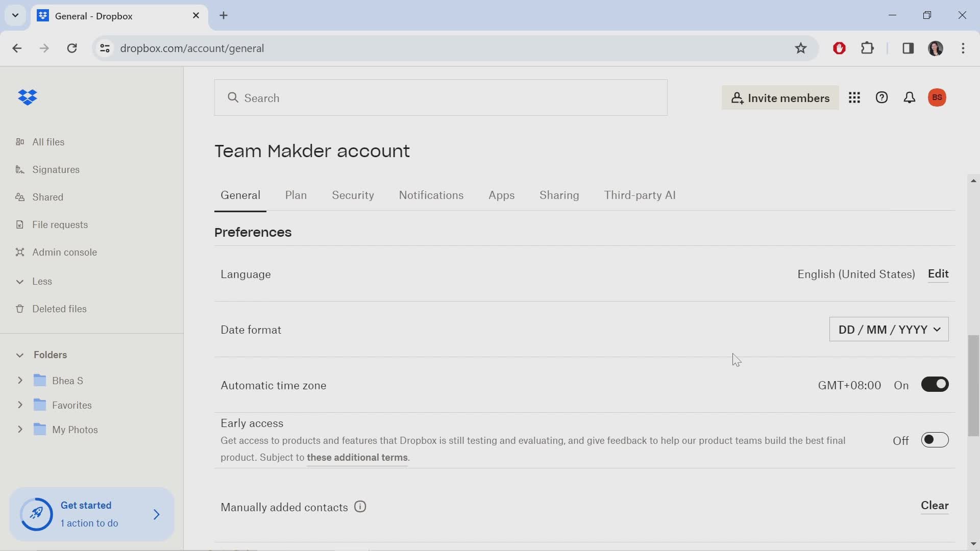The image size is (980, 551).
Task: Click Clear for manually added contacts
Action: point(934,505)
